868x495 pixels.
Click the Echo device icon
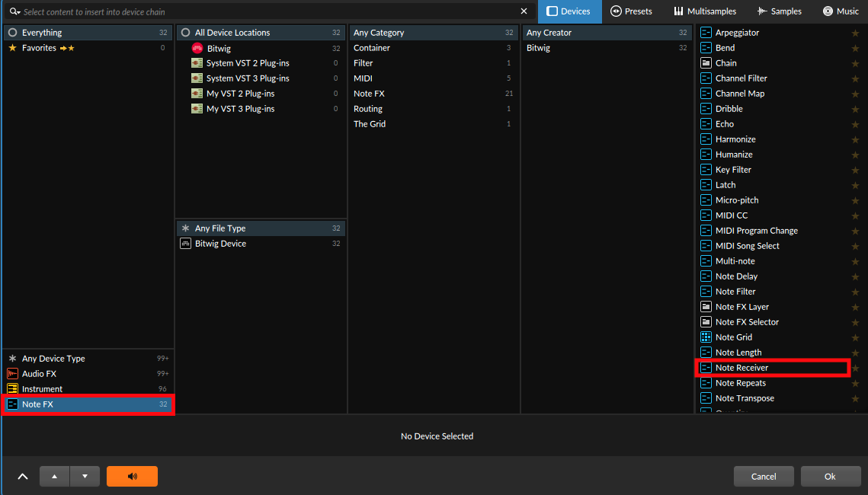(706, 124)
